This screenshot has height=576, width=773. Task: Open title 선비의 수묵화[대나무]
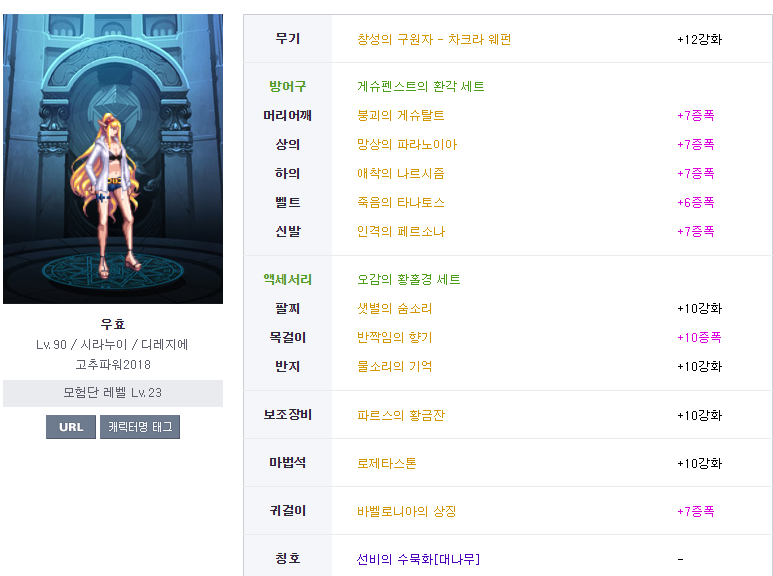[x=418, y=559]
